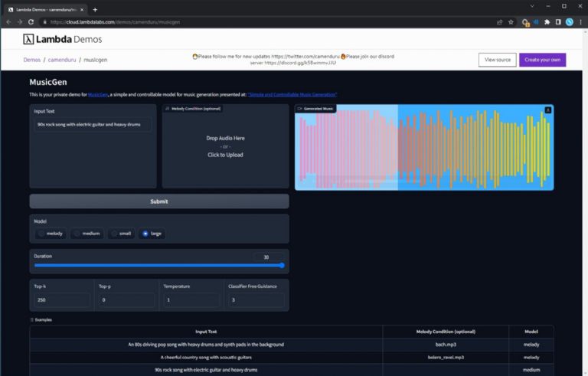Select the melody model option
The height and width of the screenshot is (376, 588).
(51, 234)
